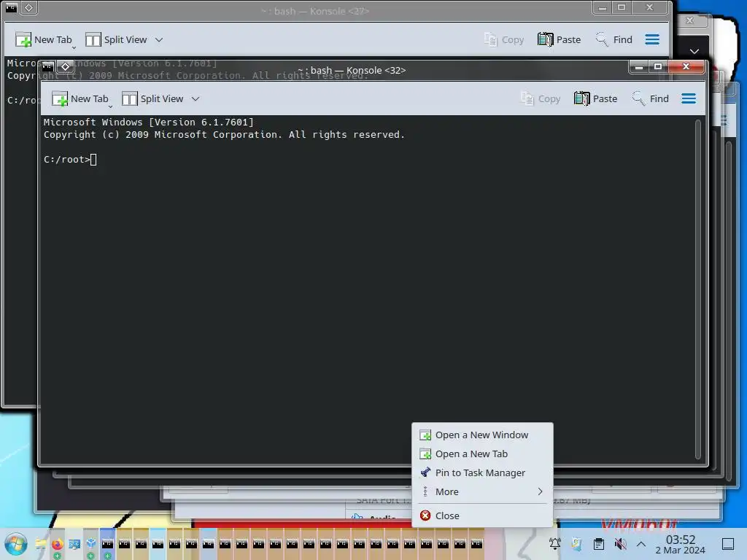Open the clock showing 03:52
This screenshot has width=747, height=560.
681,544
